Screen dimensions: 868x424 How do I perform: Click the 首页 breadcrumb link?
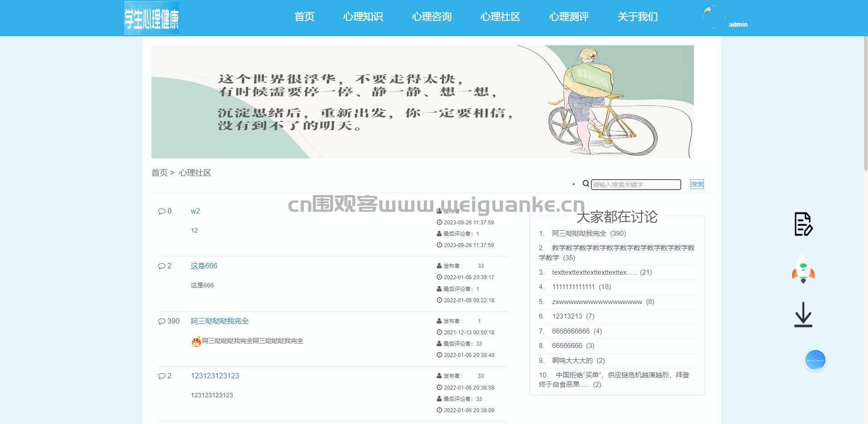pyautogui.click(x=159, y=173)
